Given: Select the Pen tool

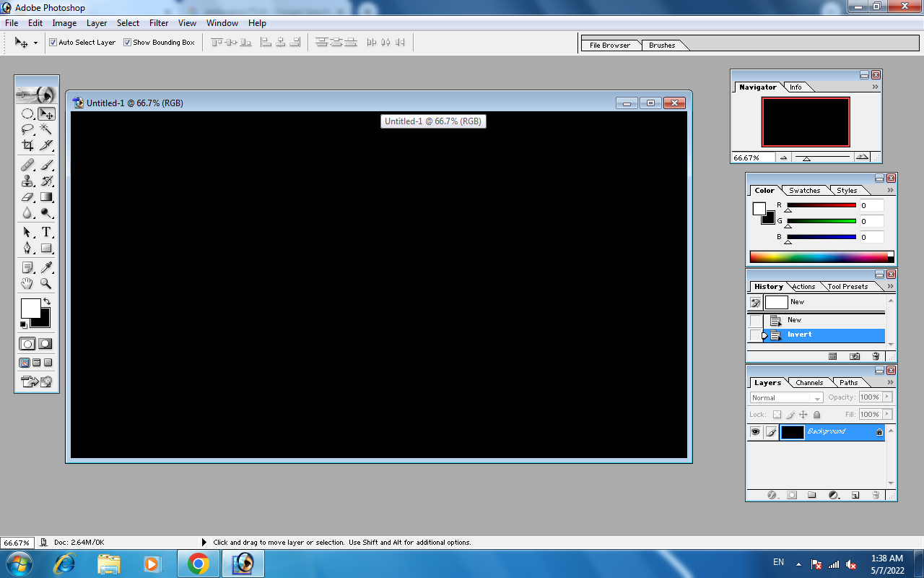Looking at the screenshot, I should (27, 249).
